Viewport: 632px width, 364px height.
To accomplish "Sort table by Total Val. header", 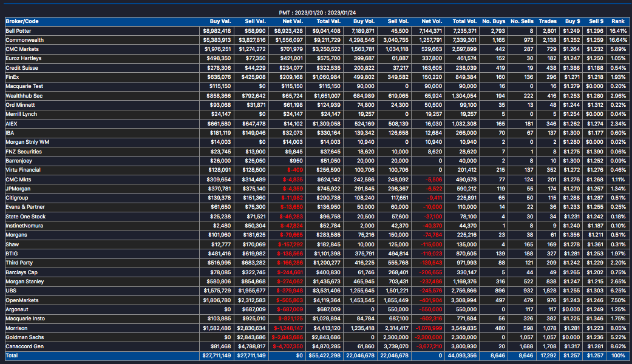I will [328, 21].
